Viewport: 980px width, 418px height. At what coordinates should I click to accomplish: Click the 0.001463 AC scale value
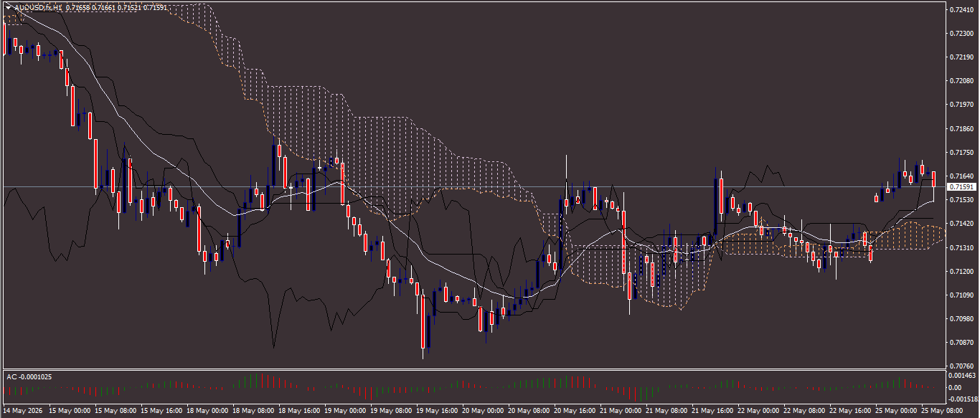pos(961,375)
